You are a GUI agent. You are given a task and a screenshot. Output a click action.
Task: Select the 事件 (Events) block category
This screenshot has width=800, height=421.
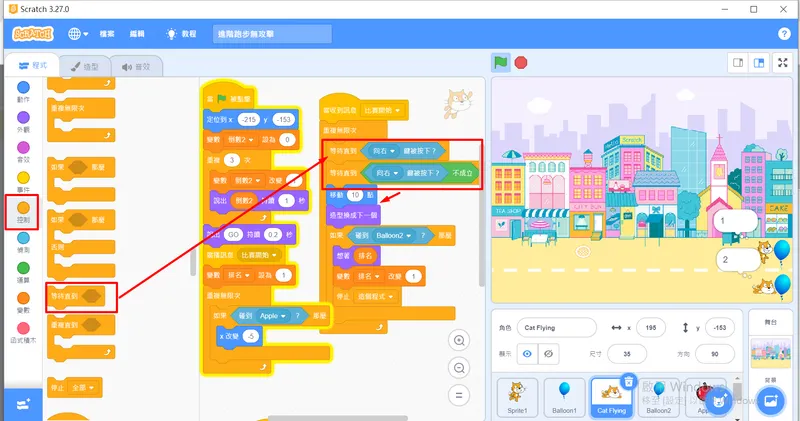click(x=23, y=182)
